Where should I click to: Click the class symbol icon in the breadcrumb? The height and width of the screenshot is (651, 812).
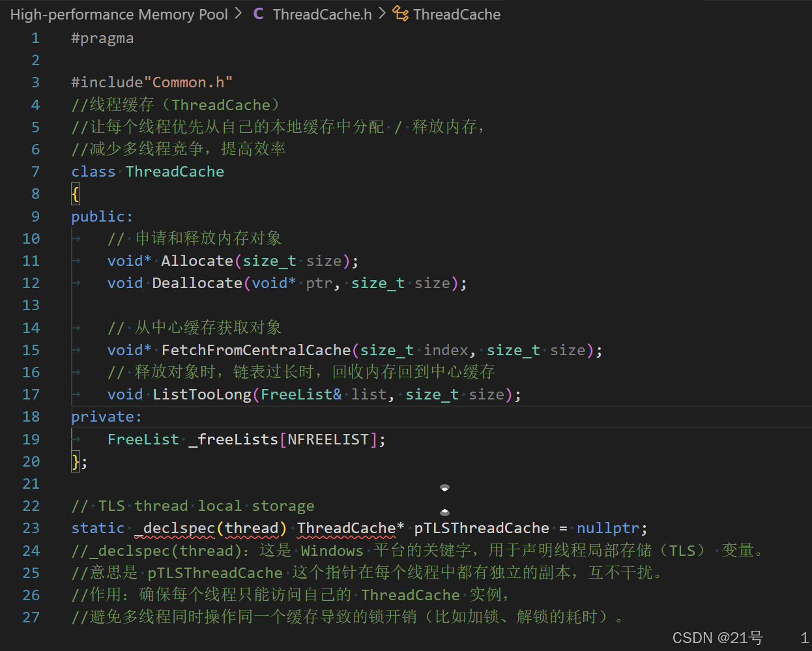(401, 14)
